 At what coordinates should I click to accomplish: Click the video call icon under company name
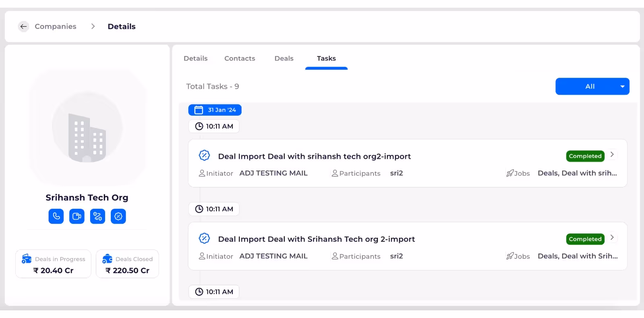coord(77,216)
